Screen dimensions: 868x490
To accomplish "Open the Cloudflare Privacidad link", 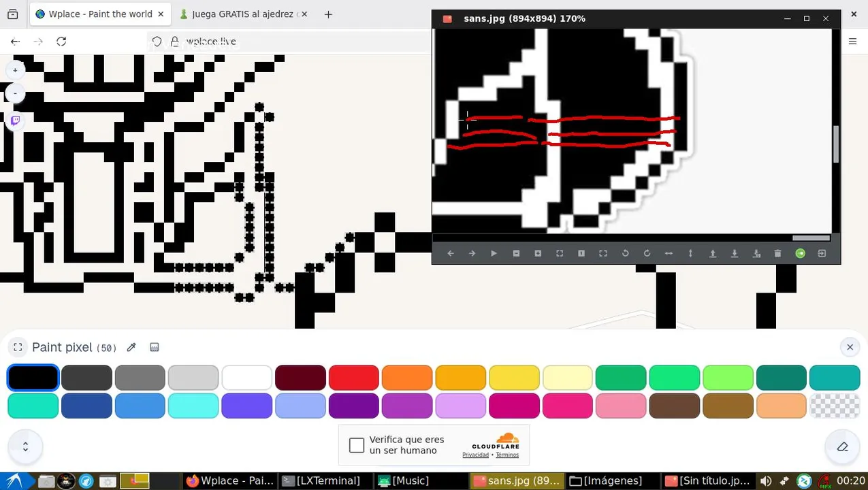I will coord(476,455).
